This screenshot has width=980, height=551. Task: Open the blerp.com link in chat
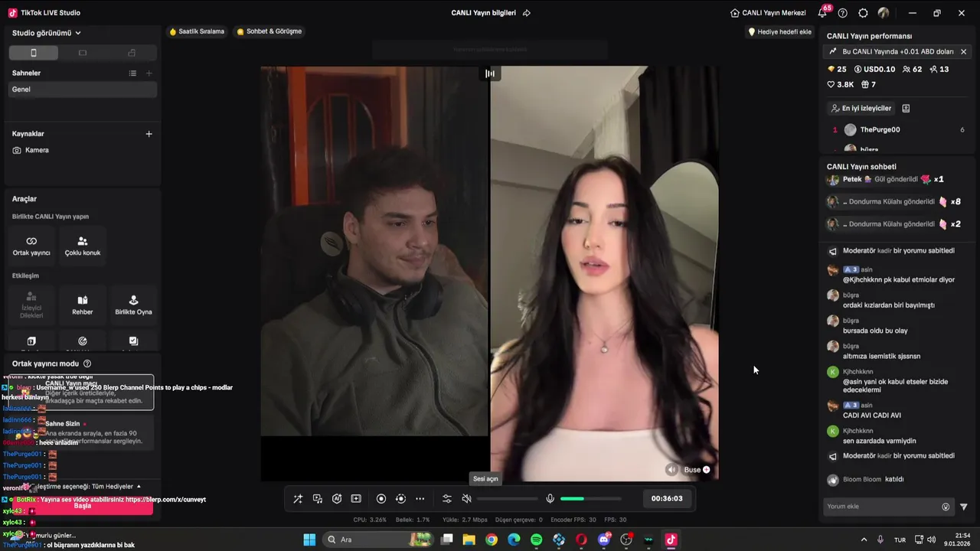(x=166, y=500)
